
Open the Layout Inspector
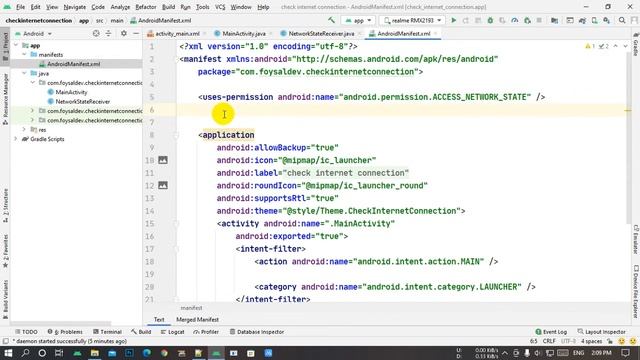click(x=602, y=332)
